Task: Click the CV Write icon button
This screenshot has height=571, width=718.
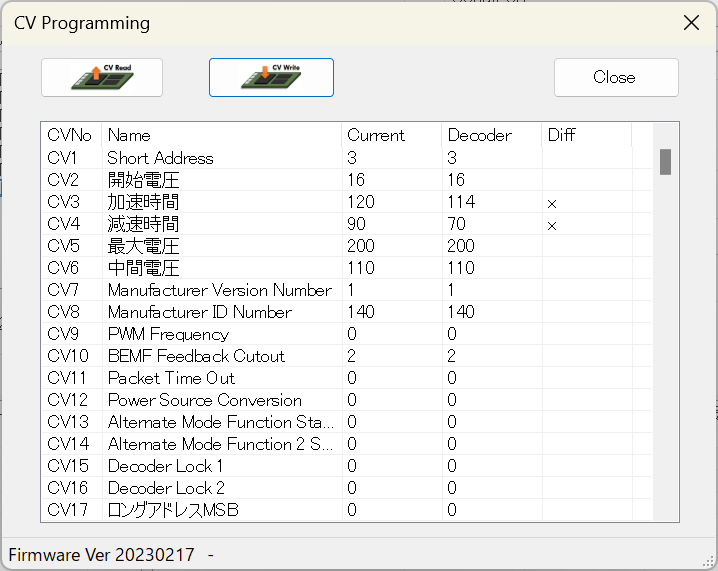Action: click(271, 78)
